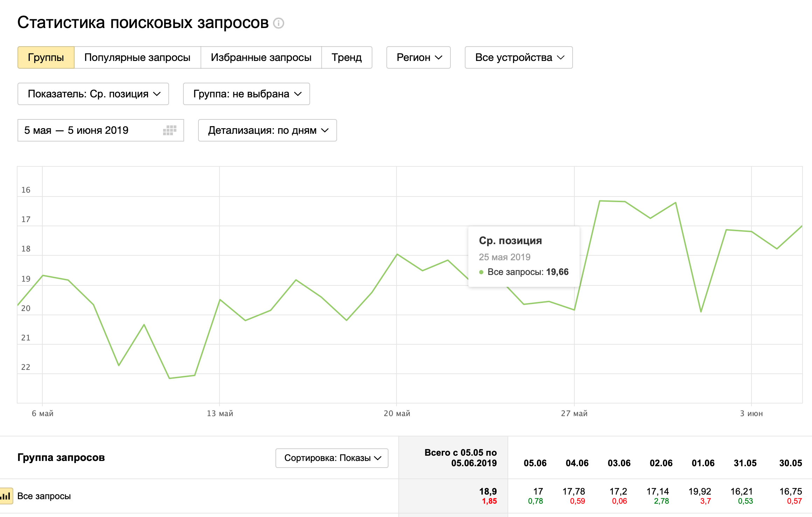This screenshot has width=812, height=517.
Task: Click the date range field 5 мая — 5 июня 2019
Action: pyautogui.click(x=87, y=130)
